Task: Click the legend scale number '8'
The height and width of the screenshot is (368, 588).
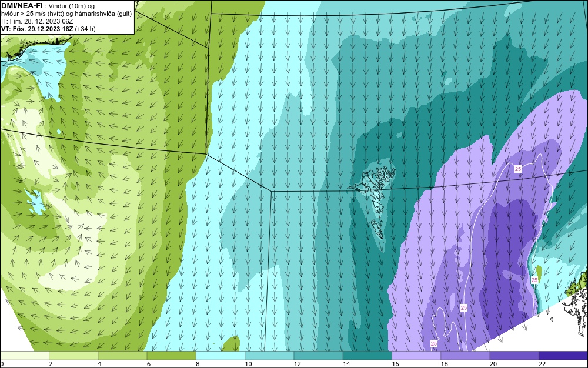Action: [x=198, y=364]
